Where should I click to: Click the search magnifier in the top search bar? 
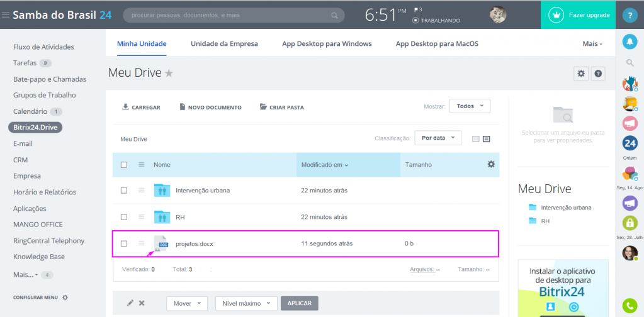pyautogui.click(x=335, y=16)
